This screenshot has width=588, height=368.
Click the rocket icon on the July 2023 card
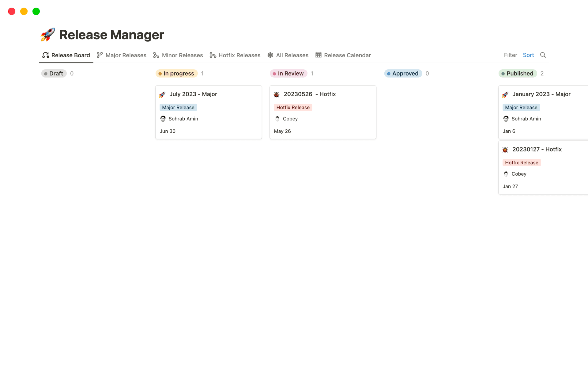point(162,94)
